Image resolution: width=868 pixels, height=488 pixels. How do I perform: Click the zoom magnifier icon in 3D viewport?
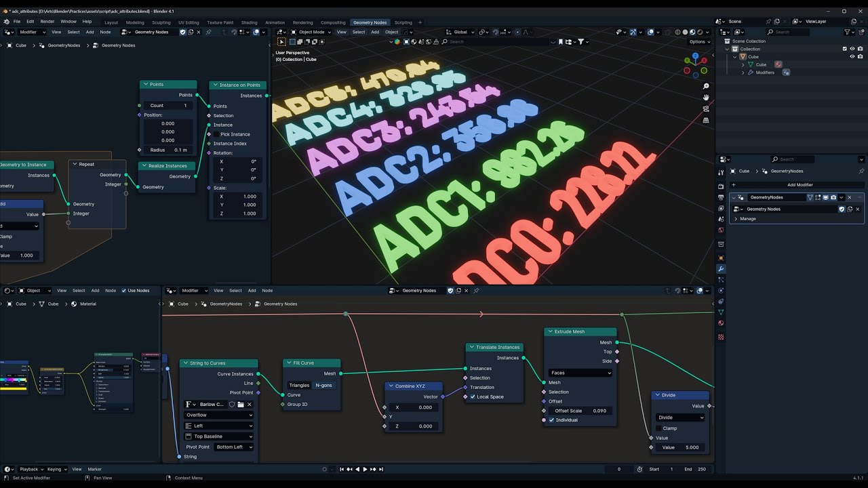point(706,87)
